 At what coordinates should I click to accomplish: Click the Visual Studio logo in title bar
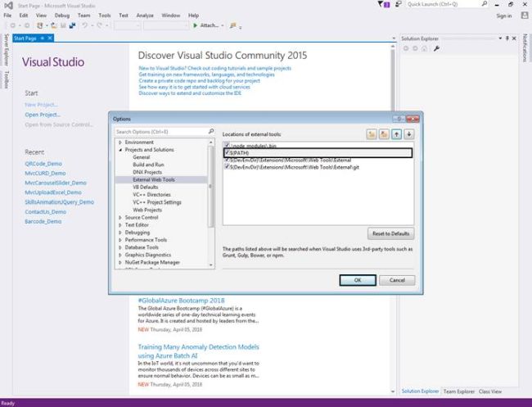8,6
